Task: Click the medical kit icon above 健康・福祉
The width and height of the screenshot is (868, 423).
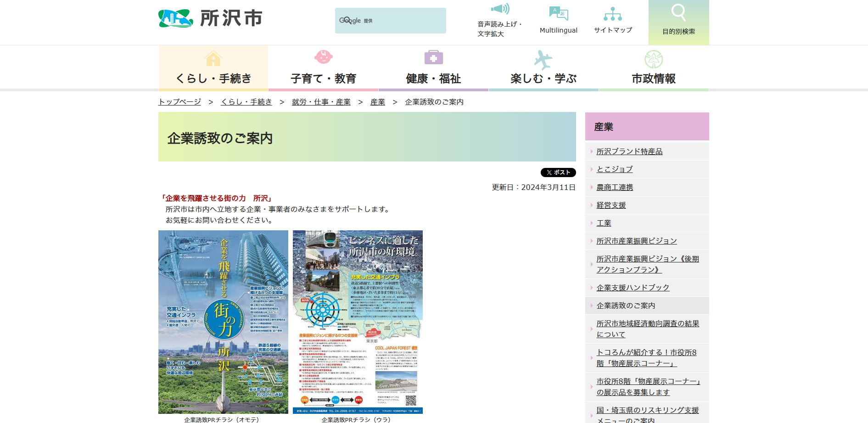Action: [434, 57]
